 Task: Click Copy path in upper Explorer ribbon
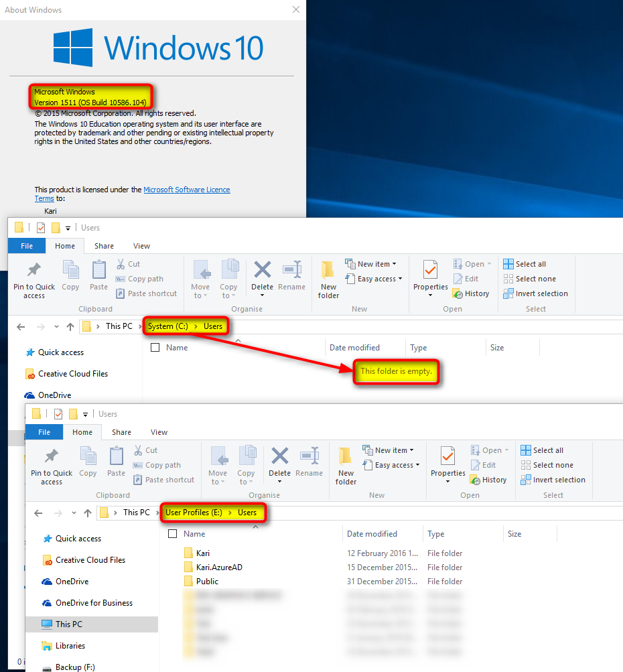click(140, 279)
